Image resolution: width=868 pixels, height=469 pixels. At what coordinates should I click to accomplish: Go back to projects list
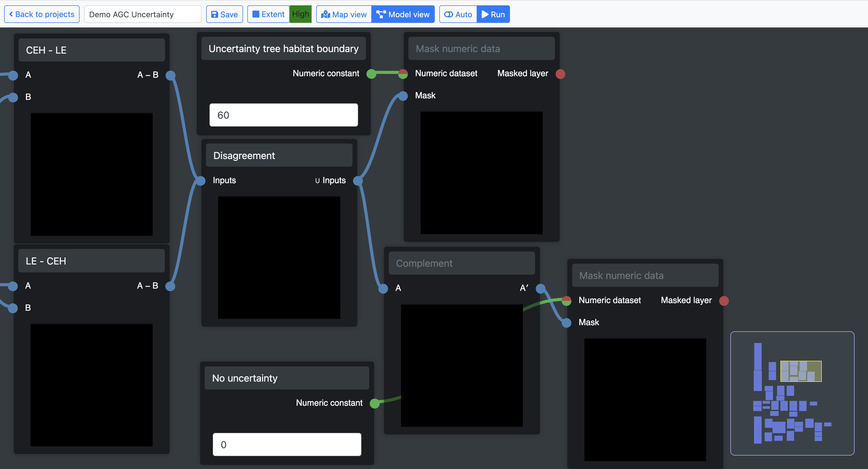(42, 14)
